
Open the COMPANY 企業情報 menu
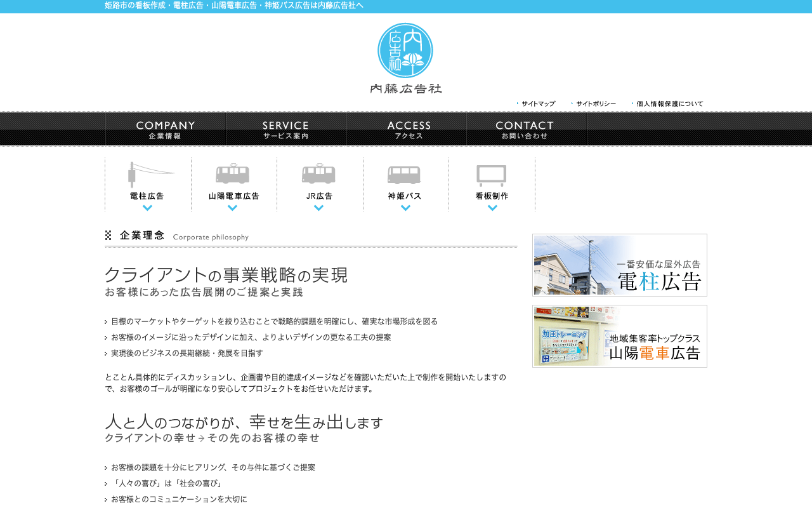pyautogui.click(x=166, y=130)
